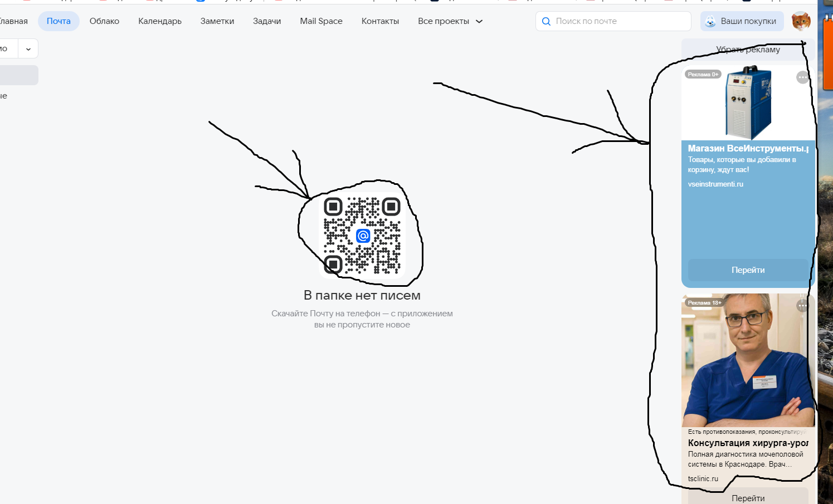833x504 pixels.
Task: Click the Mail @ logo inside the QR code
Action: click(x=363, y=236)
